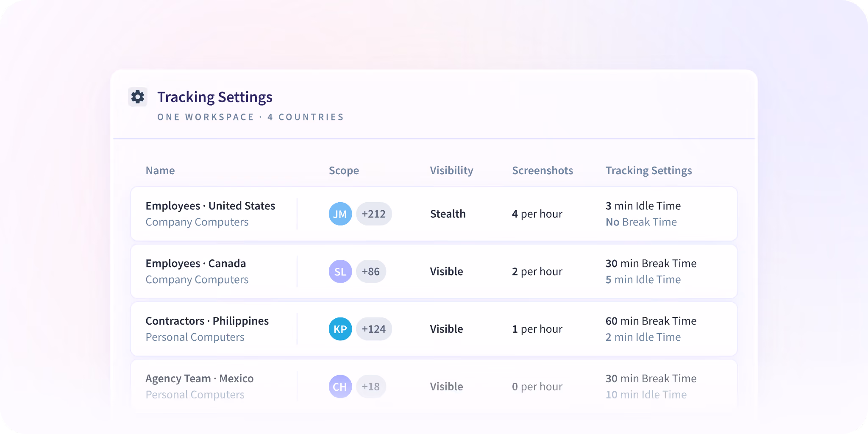Open the +18 members badge
Viewport: 868px width, 434px height.
tap(371, 387)
